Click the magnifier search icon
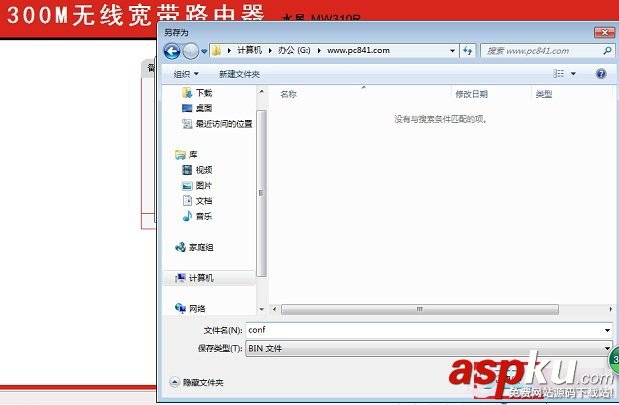This screenshot has width=619, height=405. (608, 51)
